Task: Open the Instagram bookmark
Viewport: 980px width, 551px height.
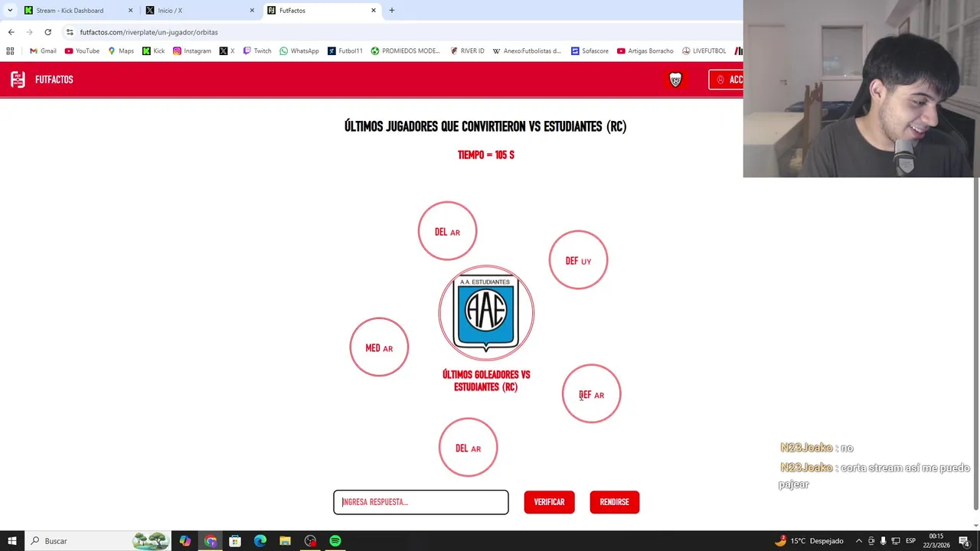Action: [x=191, y=51]
